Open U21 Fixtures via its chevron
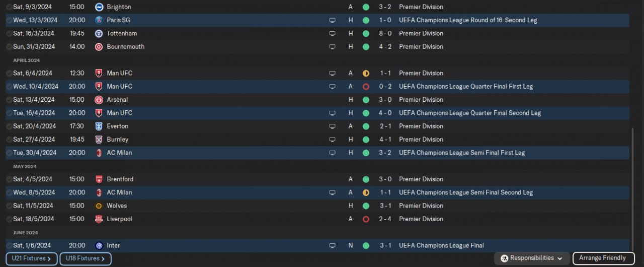This screenshot has height=267, width=644. (49, 259)
